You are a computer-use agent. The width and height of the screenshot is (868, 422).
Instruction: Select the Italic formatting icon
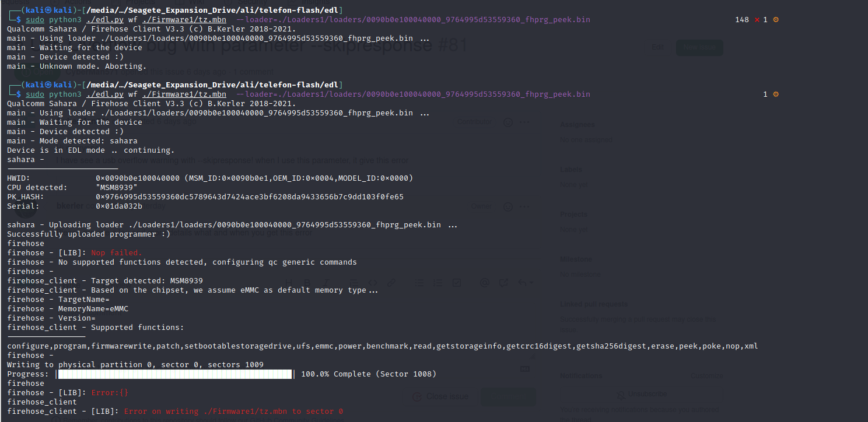coord(326,283)
